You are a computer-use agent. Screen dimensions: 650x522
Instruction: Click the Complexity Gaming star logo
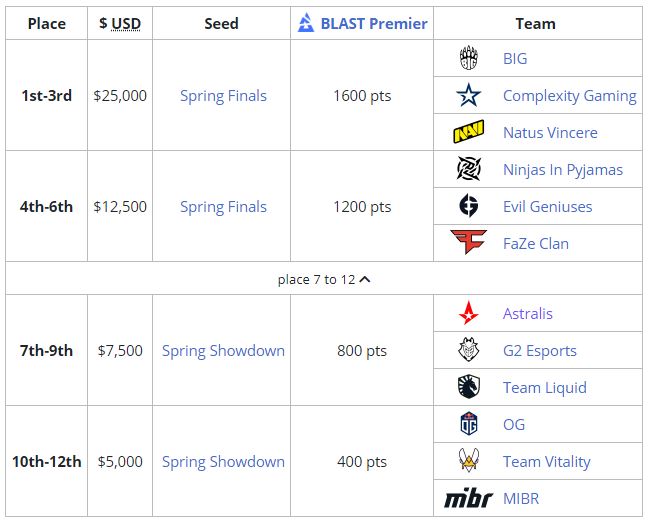click(468, 96)
